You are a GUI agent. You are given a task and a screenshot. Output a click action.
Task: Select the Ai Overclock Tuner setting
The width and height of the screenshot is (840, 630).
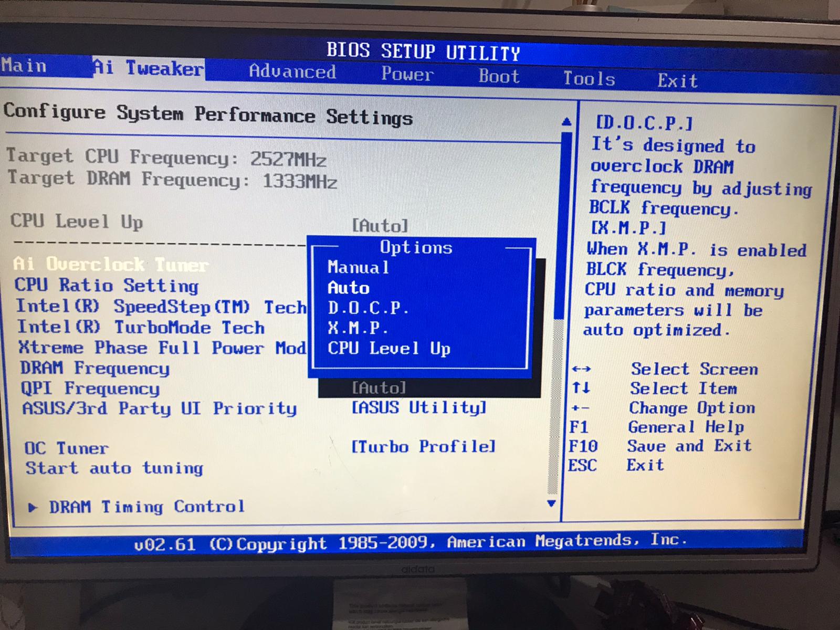(x=111, y=264)
